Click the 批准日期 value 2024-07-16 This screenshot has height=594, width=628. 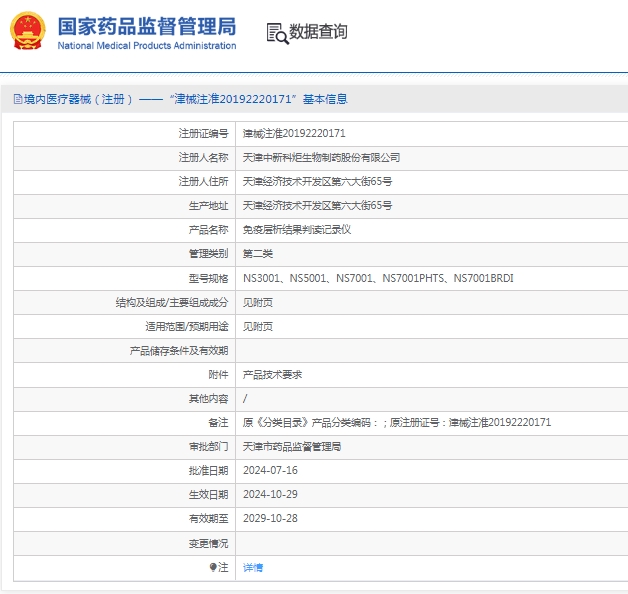(x=270, y=470)
